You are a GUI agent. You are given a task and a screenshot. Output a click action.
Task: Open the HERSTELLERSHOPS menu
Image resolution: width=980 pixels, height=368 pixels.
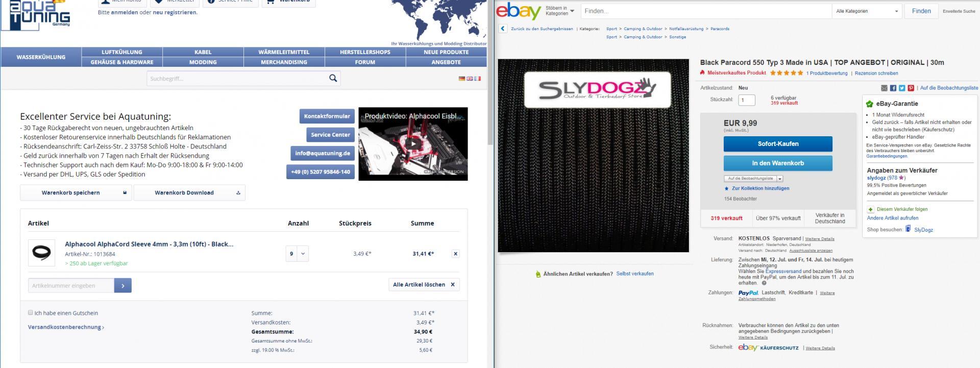tap(365, 52)
